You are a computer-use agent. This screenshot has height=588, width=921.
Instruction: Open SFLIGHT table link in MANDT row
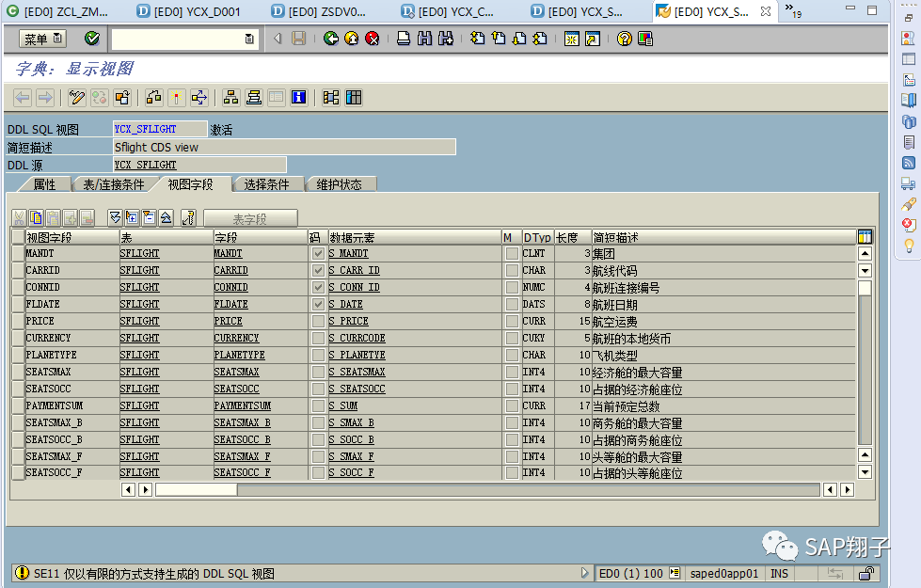pyautogui.click(x=140, y=253)
